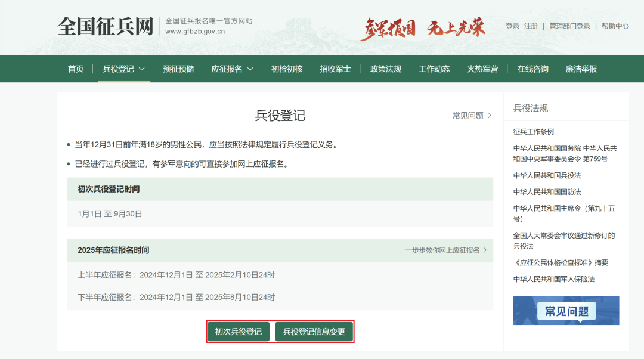The image size is (644, 359).
Task: Open the 政策法规 navigation item
Action: tap(386, 69)
